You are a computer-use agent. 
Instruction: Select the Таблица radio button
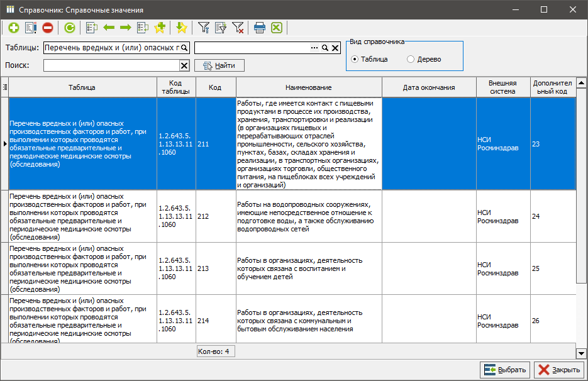pos(355,59)
